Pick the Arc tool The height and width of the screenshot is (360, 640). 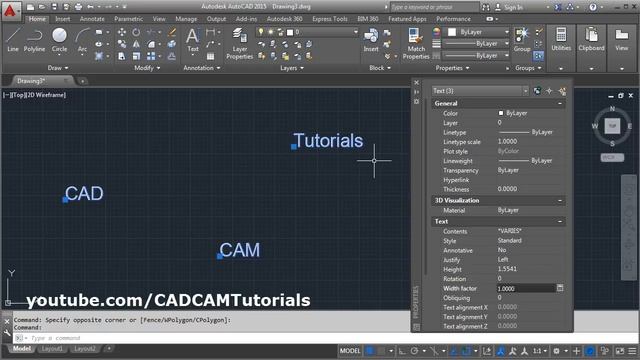[82, 40]
